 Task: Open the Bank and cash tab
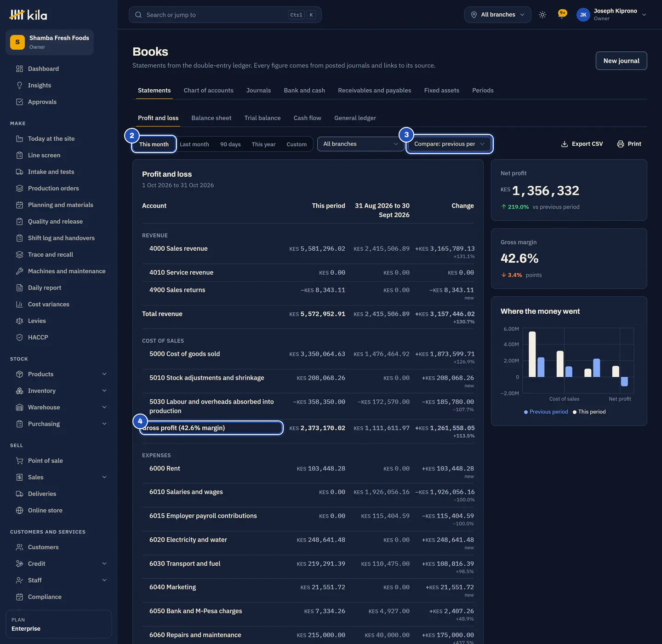[304, 90]
